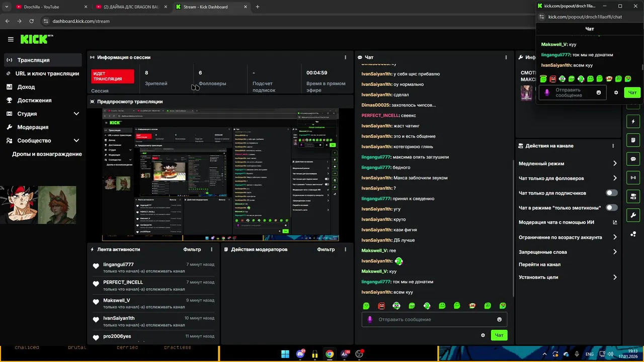Open Доход in the sidebar
The image size is (644, 362).
click(x=43, y=87)
